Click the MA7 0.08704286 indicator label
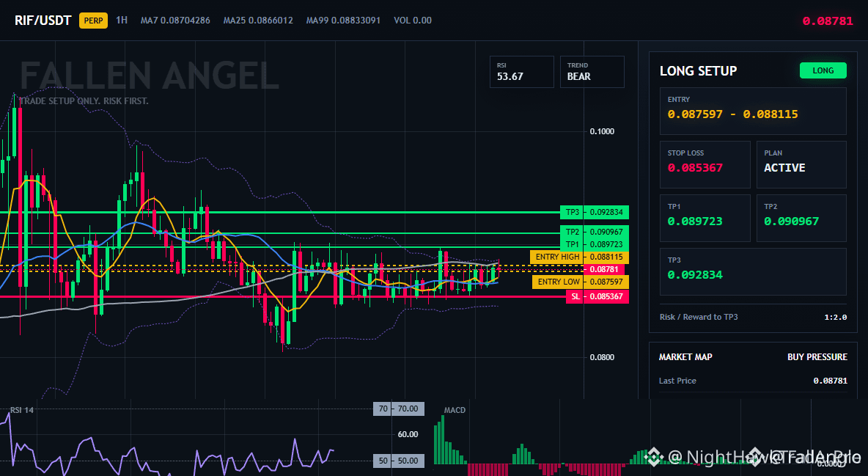The width and height of the screenshot is (868, 476). pos(175,21)
